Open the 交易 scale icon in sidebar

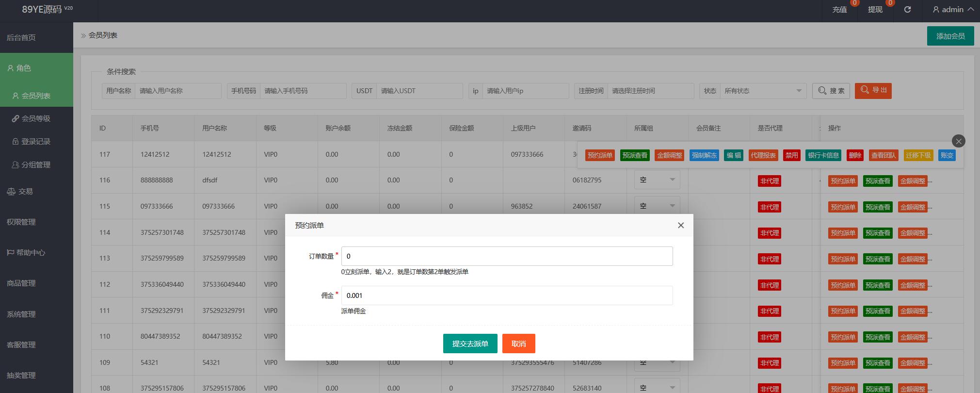[x=11, y=191]
